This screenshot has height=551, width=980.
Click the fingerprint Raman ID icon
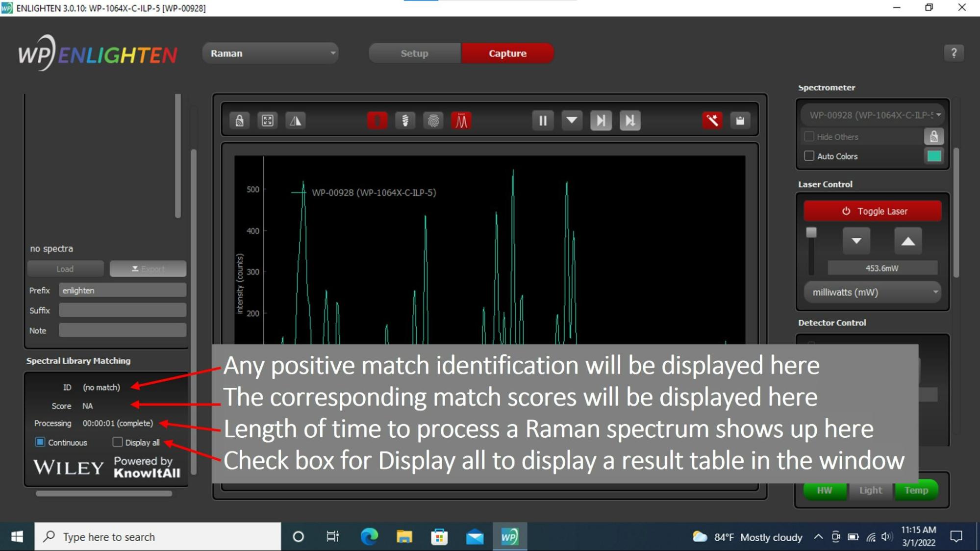(x=433, y=121)
